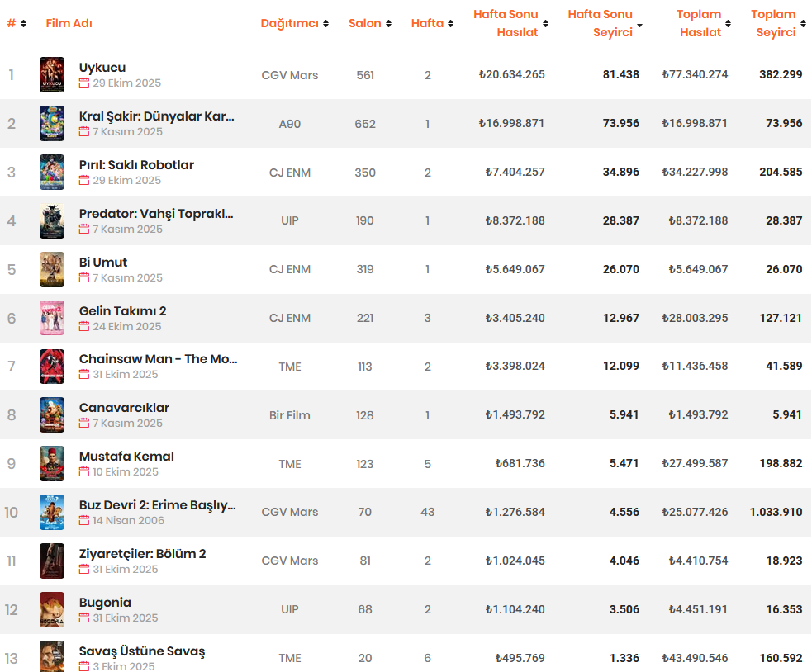Open the Mustafa Kemal movie page
This screenshot has height=672, width=812.
[126, 457]
